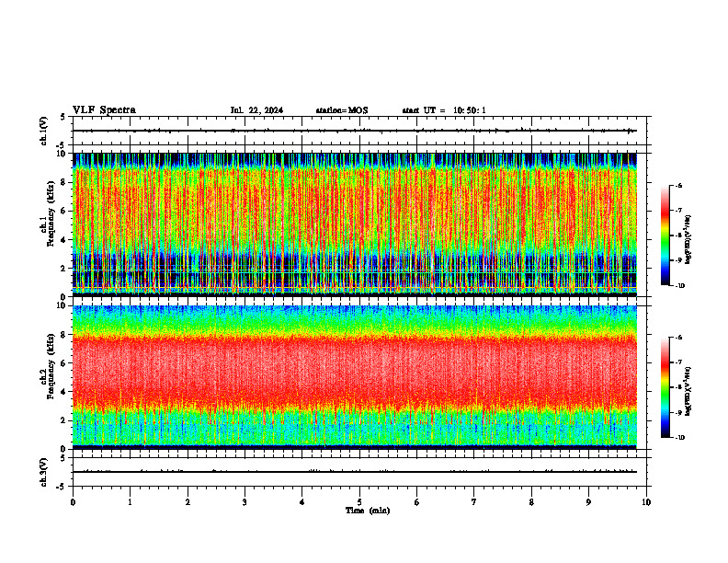Click the time axis tick label "0"

(x=73, y=502)
